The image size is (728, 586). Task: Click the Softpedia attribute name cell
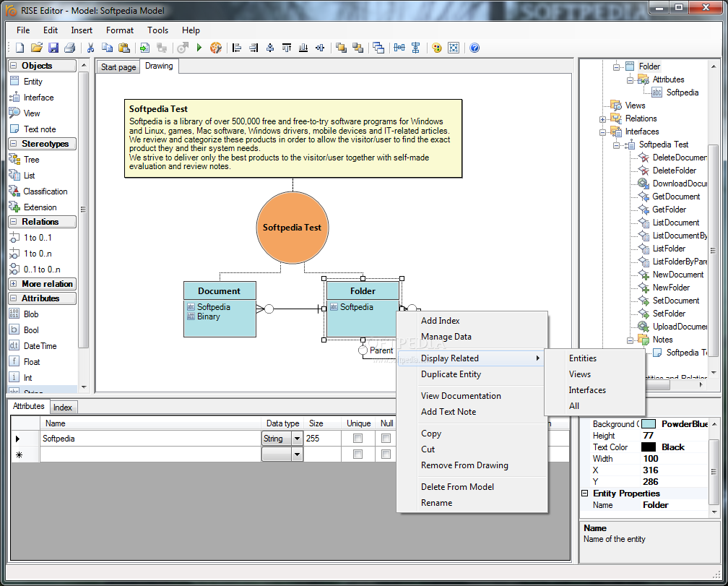150,439
